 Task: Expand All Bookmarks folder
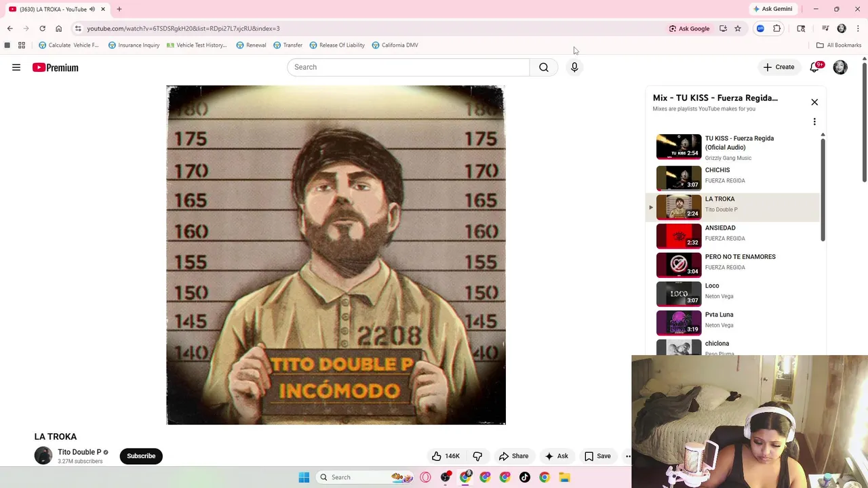click(x=839, y=45)
